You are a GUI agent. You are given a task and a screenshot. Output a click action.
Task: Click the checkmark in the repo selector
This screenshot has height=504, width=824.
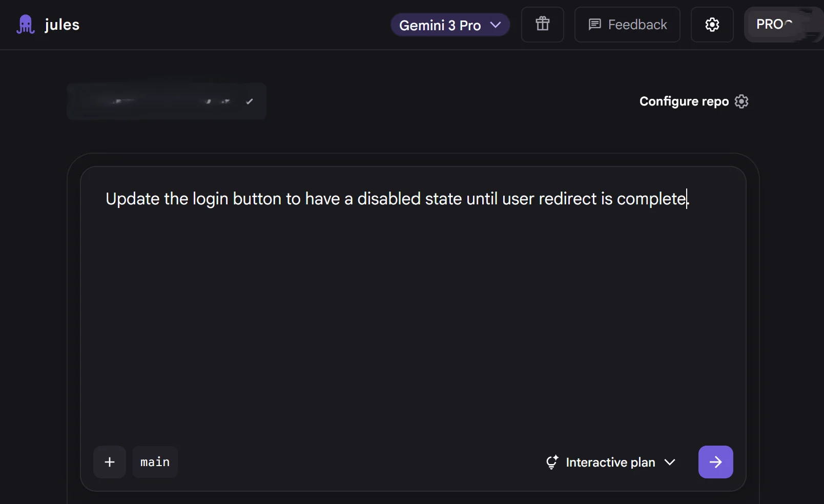coord(250,101)
